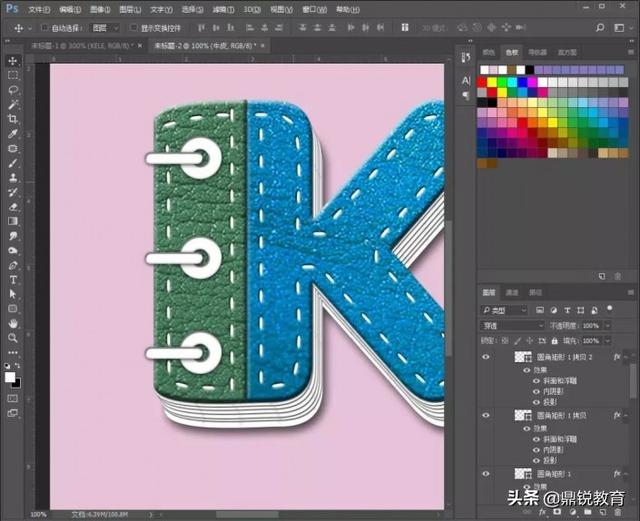The height and width of the screenshot is (521, 640).
Task: Select the Eyedropper tool
Action: click(x=13, y=134)
